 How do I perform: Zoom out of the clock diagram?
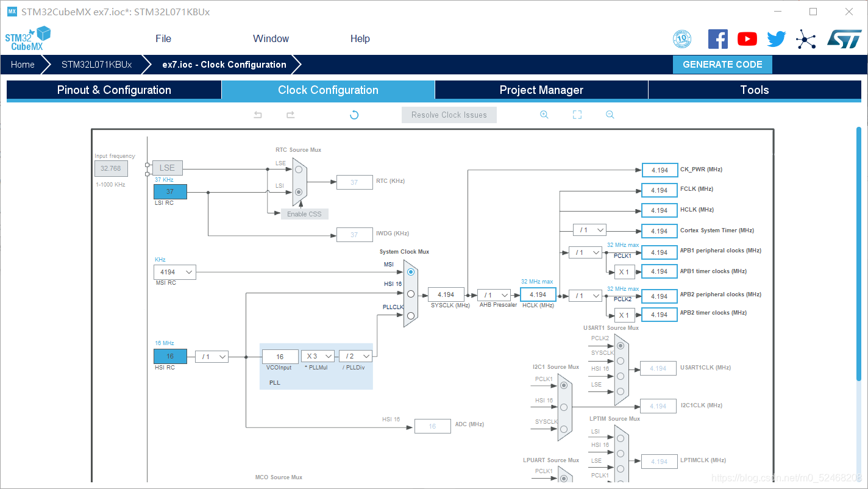[x=610, y=115]
